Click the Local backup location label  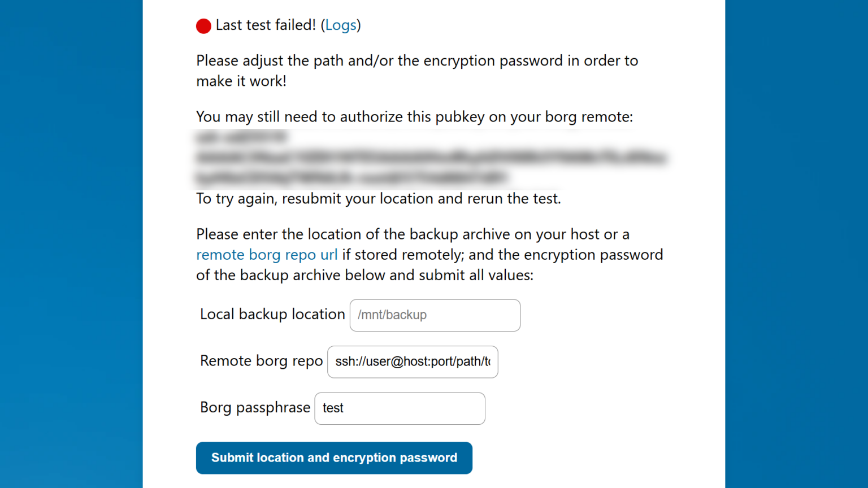pyautogui.click(x=272, y=315)
